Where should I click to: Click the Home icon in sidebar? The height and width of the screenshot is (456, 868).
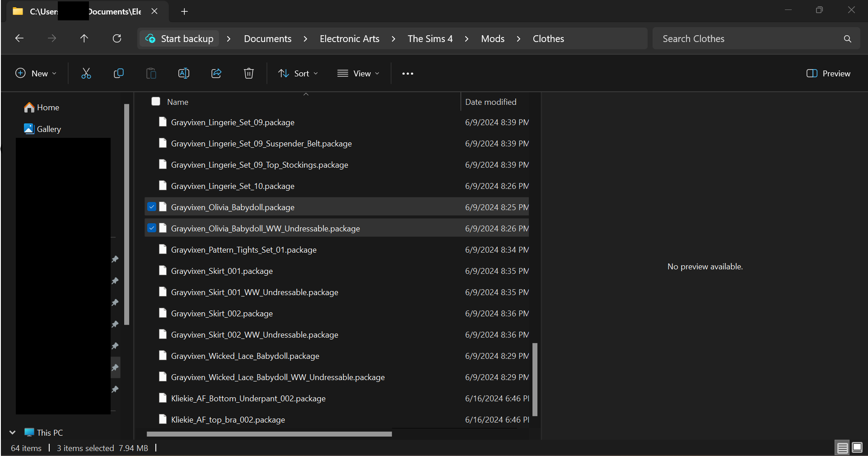pos(29,107)
